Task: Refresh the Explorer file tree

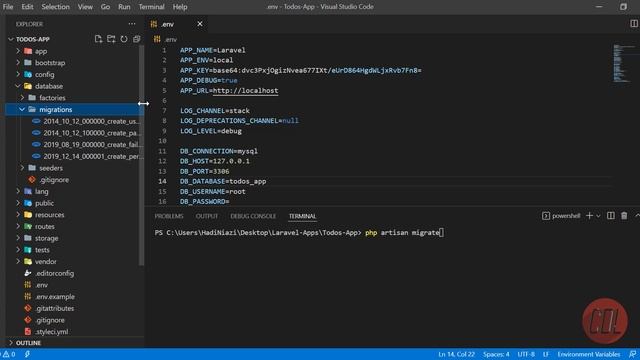Action: [x=124, y=39]
